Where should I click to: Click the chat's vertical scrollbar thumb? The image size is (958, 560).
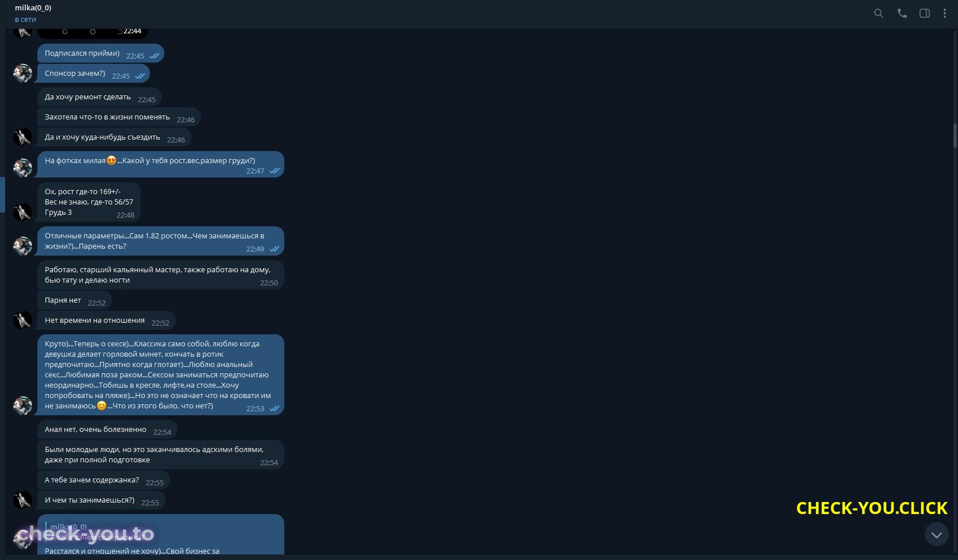(x=955, y=136)
